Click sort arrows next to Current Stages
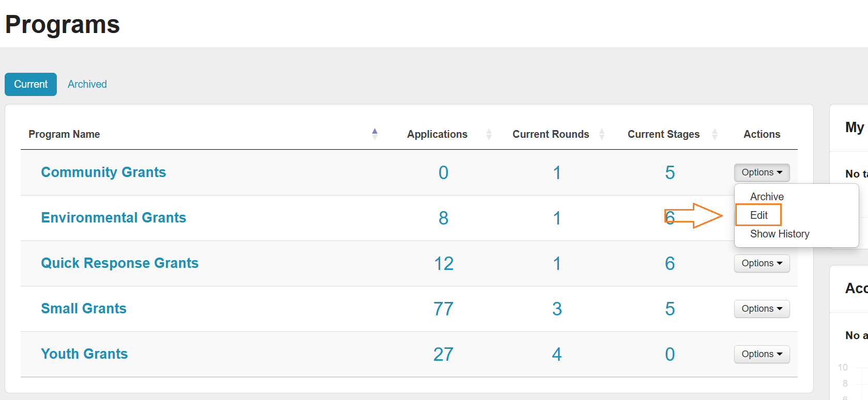This screenshot has height=400, width=868. 715,134
